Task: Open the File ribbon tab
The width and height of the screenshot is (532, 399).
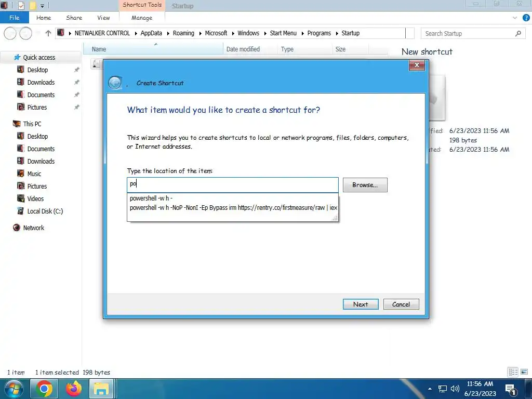Action: click(14, 18)
